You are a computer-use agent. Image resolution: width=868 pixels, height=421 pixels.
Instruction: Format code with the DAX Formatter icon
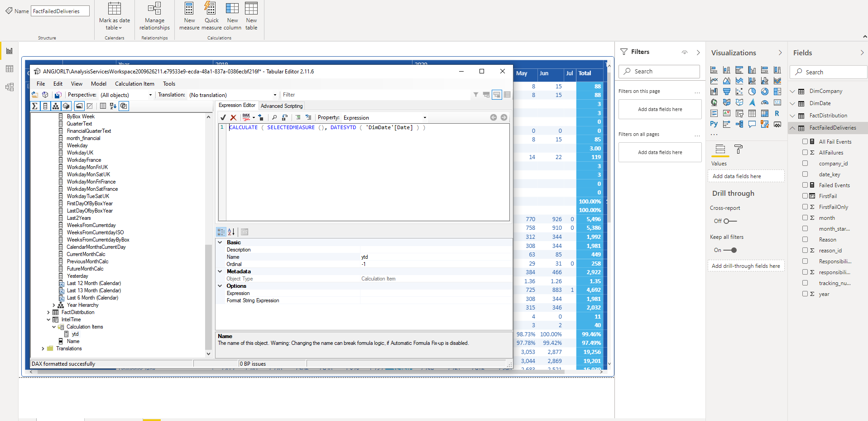pos(246,117)
